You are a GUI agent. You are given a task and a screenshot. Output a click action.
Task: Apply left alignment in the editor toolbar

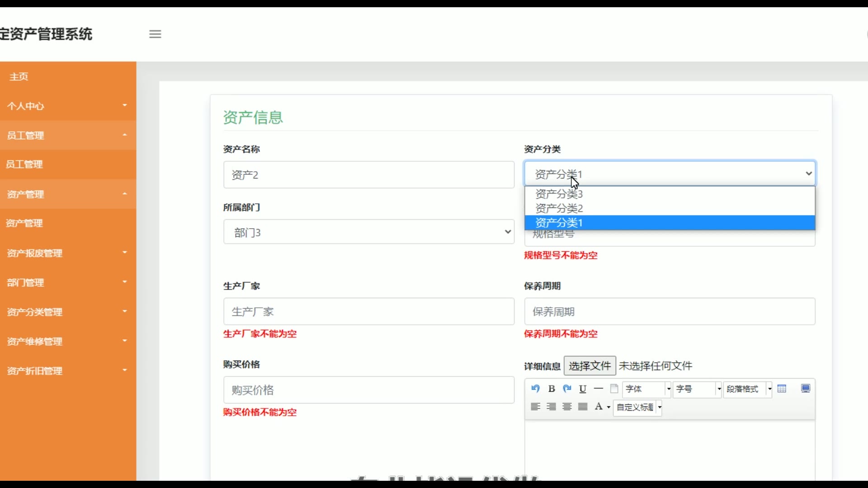(536, 407)
